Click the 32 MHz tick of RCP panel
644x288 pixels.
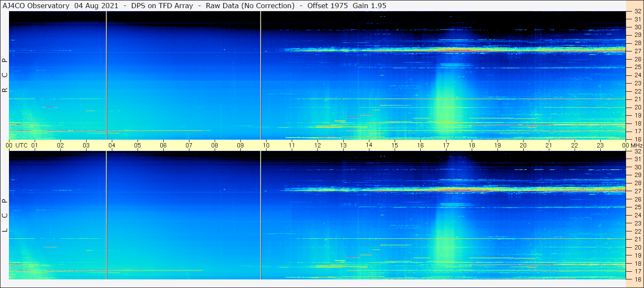pyautogui.click(x=638, y=11)
